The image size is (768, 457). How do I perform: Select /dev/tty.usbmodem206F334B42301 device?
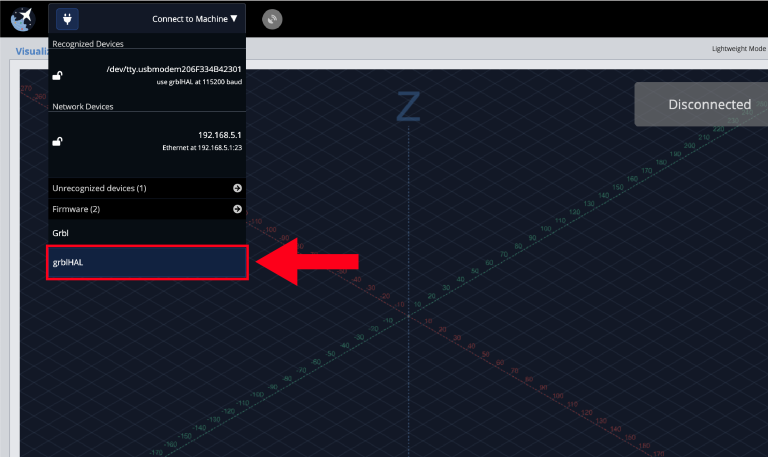[x=147, y=75]
